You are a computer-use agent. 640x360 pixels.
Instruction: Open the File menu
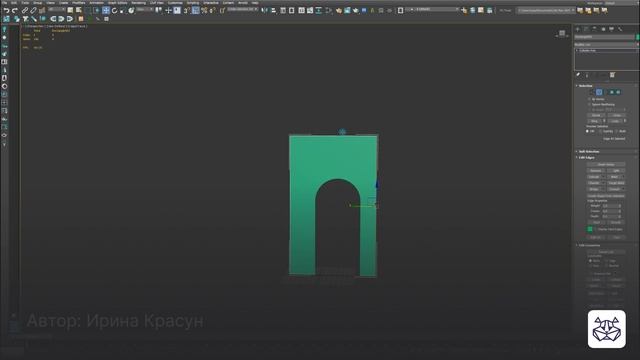click(5, 3)
